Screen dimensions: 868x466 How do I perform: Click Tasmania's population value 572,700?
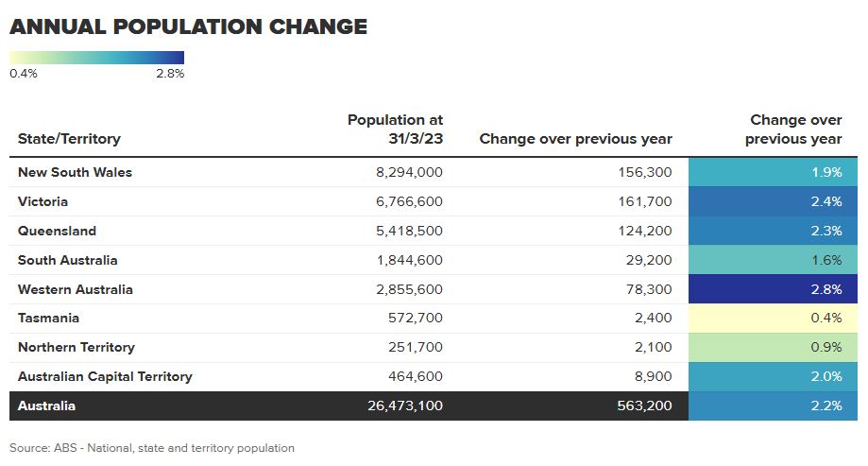pyautogui.click(x=416, y=319)
